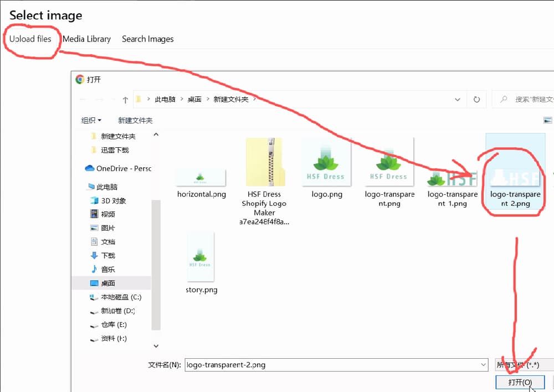
Task: Select the HSF Dress Shopify Logo Maker zip
Action: pyautogui.click(x=264, y=182)
